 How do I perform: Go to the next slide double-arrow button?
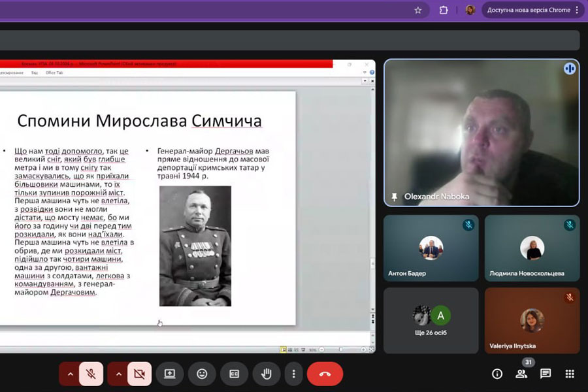point(372,321)
